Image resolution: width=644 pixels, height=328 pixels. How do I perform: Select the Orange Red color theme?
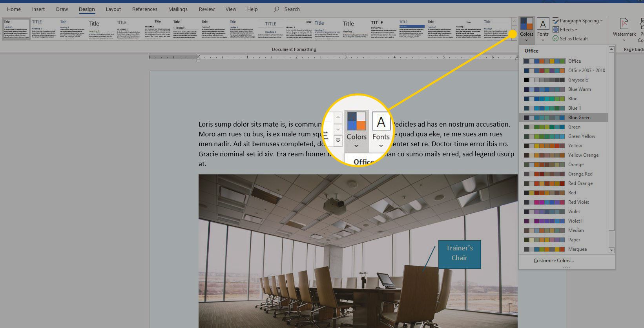point(564,174)
